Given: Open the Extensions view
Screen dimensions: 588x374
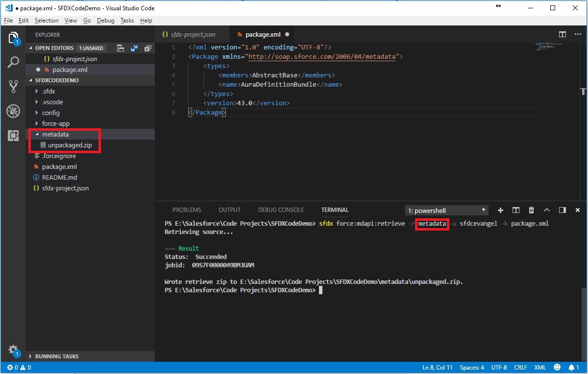Looking at the screenshot, I should tap(13, 136).
